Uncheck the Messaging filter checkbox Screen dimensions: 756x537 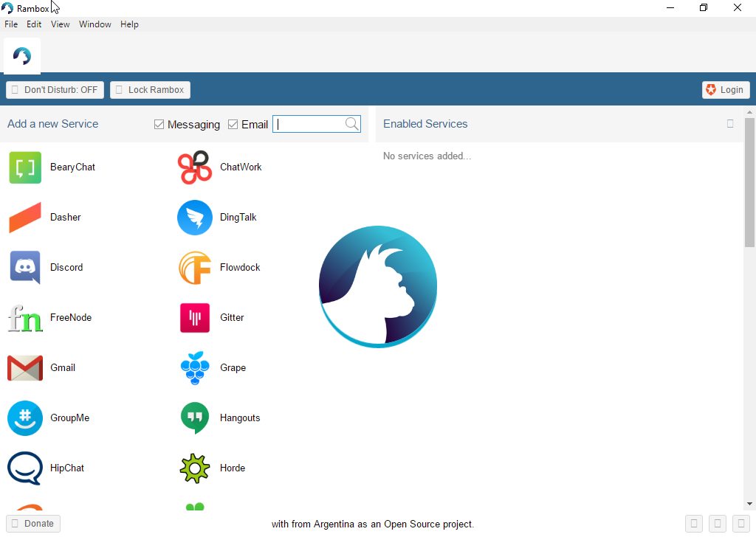159,125
